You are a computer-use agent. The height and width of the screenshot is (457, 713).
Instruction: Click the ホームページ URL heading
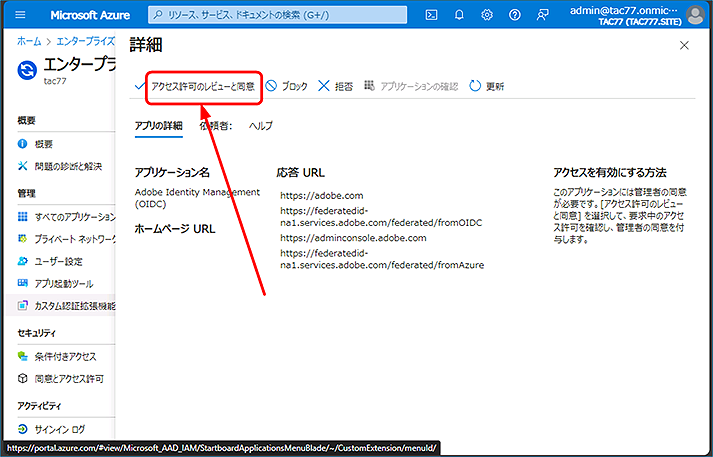tap(175, 229)
